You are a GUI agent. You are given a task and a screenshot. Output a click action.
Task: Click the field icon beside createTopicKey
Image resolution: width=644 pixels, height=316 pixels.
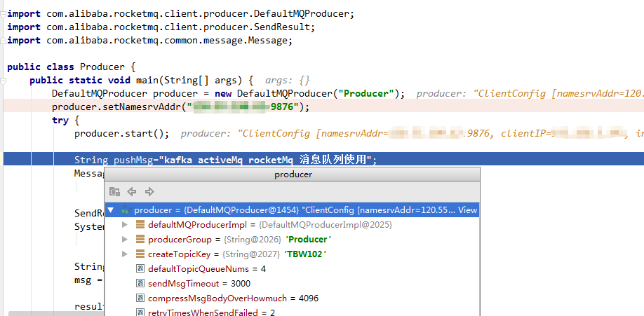(140, 254)
